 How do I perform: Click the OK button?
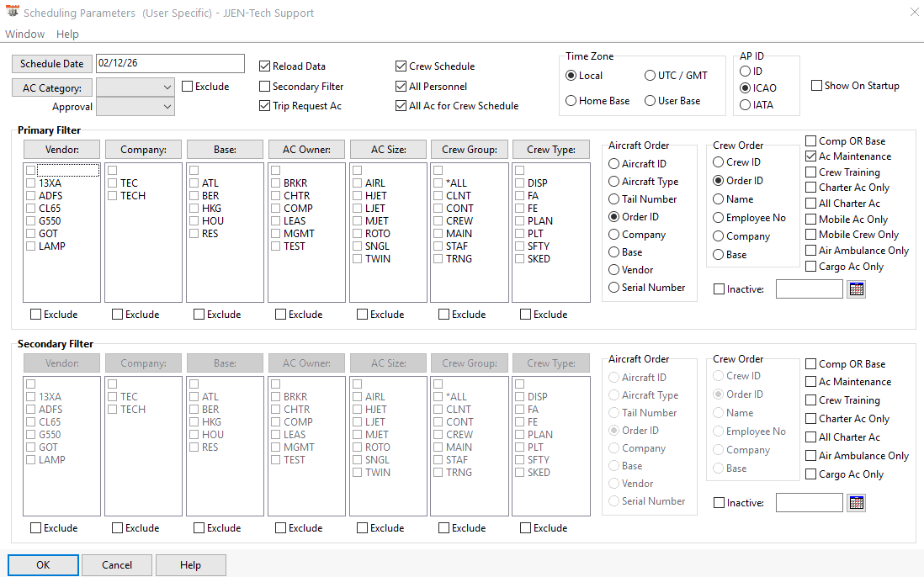pyautogui.click(x=43, y=565)
